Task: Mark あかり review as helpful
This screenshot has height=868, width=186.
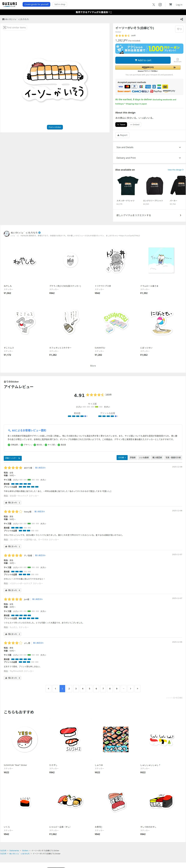Action: pos(12,502)
